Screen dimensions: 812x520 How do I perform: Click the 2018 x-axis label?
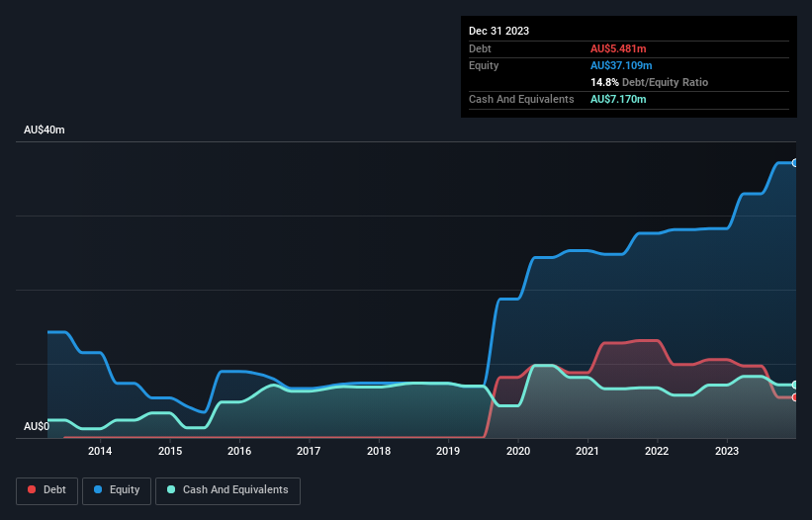379,451
